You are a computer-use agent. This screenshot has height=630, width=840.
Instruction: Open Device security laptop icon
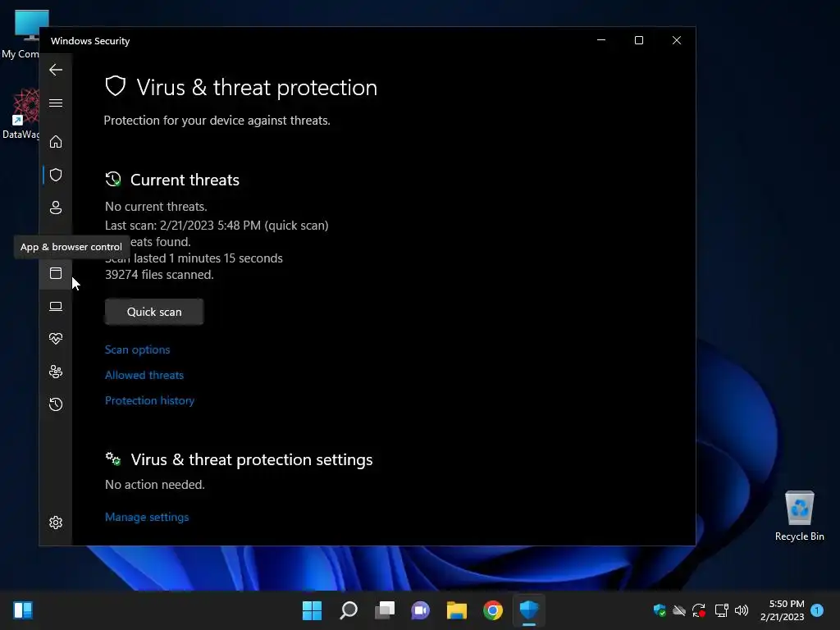coord(56,306)
